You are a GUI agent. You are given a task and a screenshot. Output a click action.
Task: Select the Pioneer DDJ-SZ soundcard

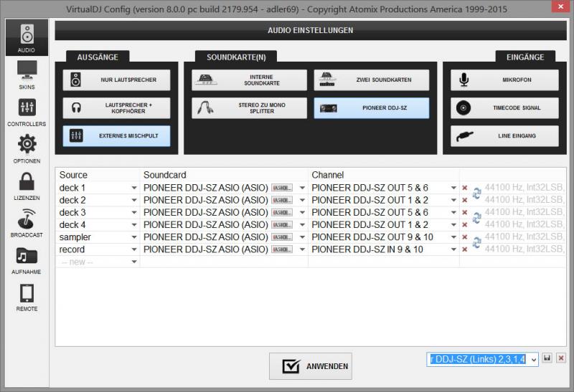tap(371, 108)
